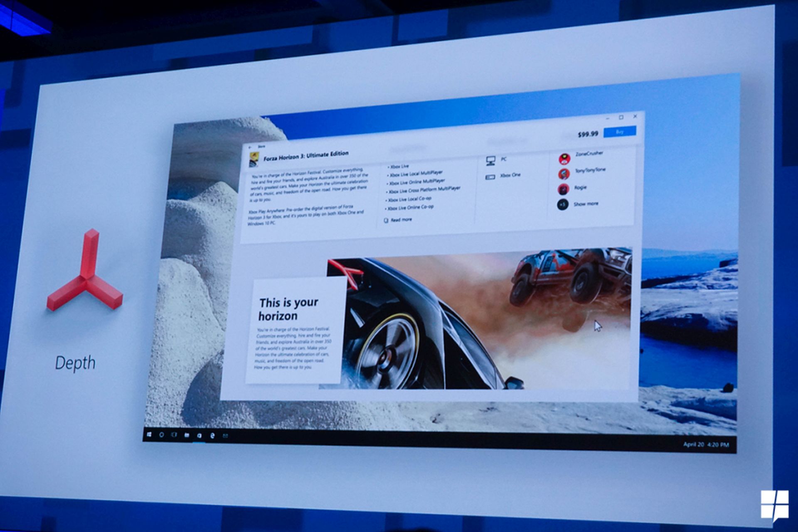Click the Store back arrow

(x=250, y=147)
